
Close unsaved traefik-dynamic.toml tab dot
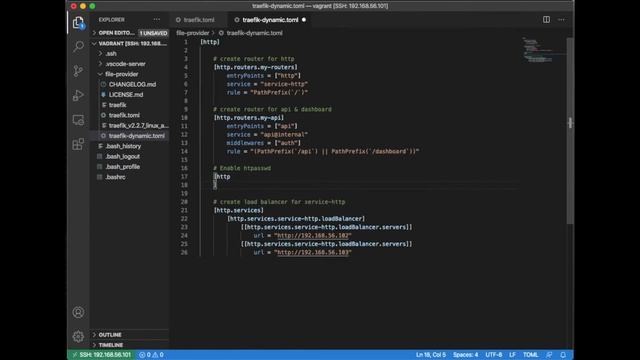pyautogui.click(x=304, y=20)
